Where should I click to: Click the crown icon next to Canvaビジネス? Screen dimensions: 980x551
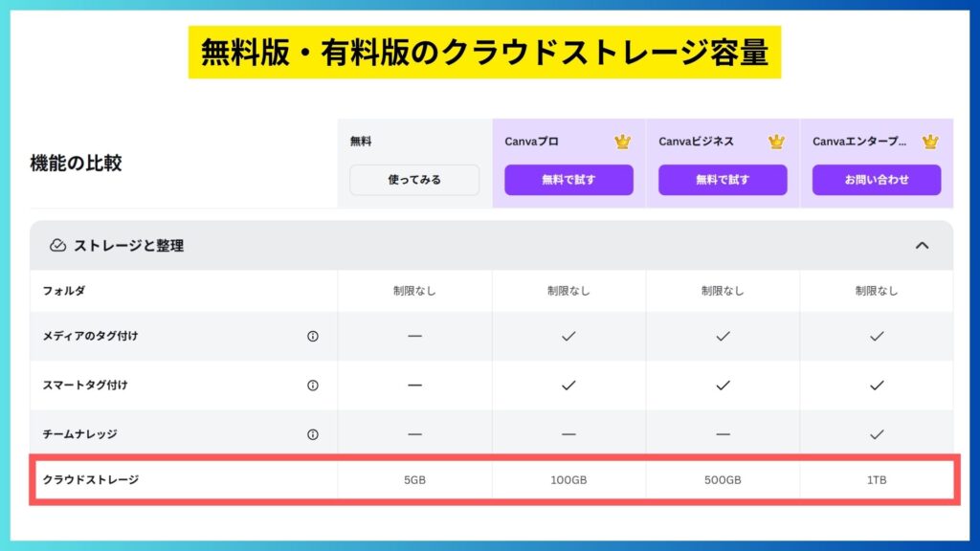[x=776, y=142]
